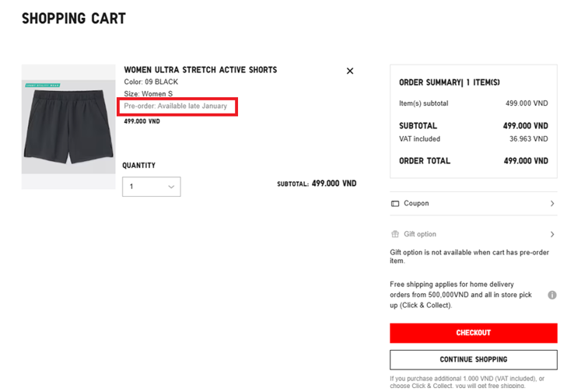Click the Women Ultra Stretch Active Shorts title
This screenshot has height=392, width=581.
pyautogui.click(x=200, y=70)
